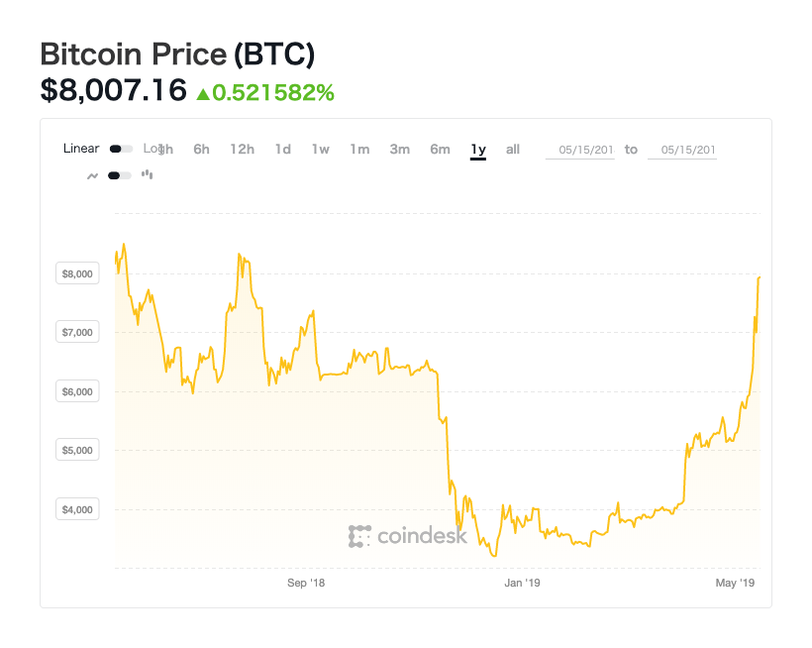Image resolution: width=812 pixels, height=648 pixels.
Task: Click the $8,000 axis label
Action: pos(77,273)
